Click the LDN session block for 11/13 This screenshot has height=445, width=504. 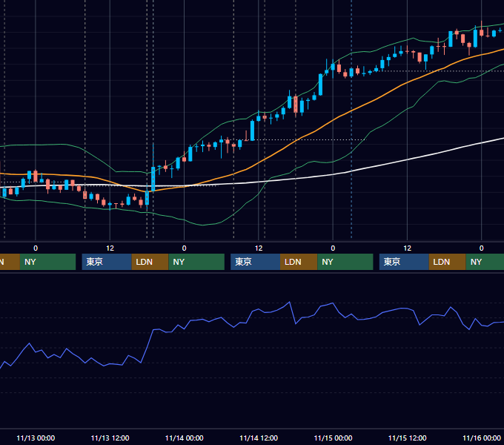point(150,262)
